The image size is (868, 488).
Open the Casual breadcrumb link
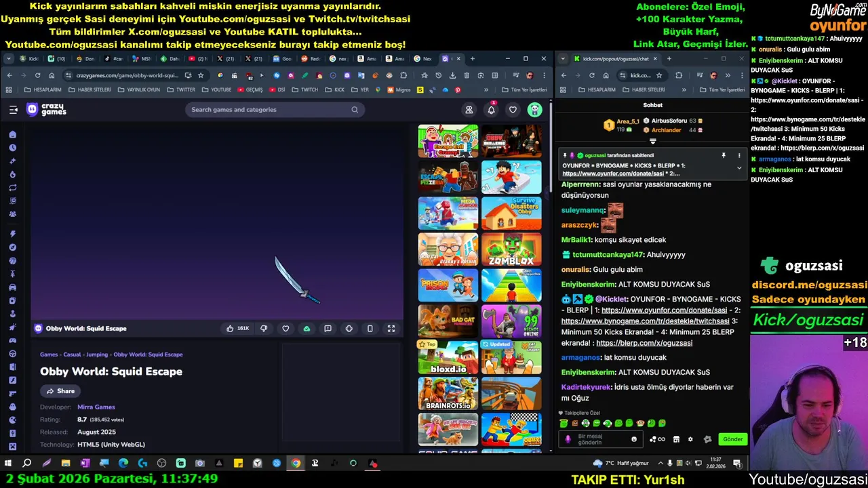[x=72, y=354]
